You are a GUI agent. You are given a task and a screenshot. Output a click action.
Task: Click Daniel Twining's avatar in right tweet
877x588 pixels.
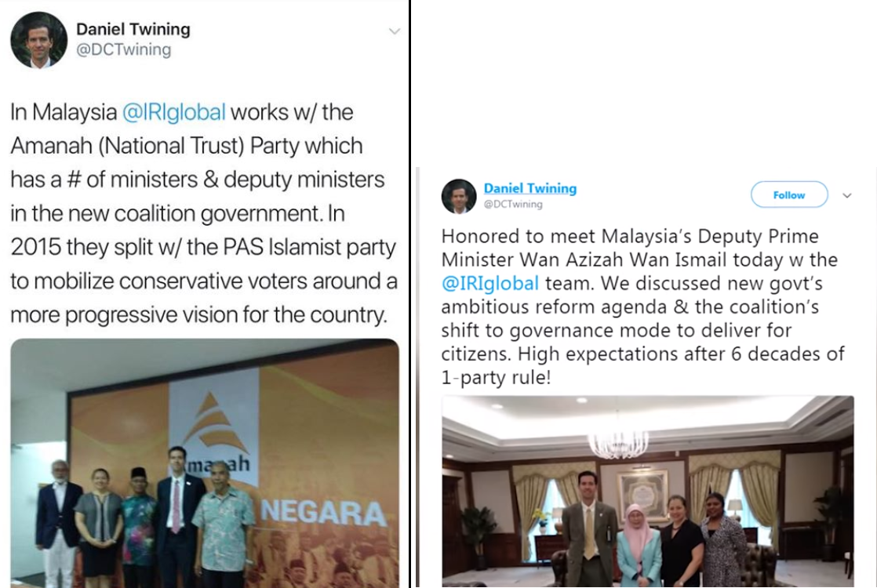[459, 196]
